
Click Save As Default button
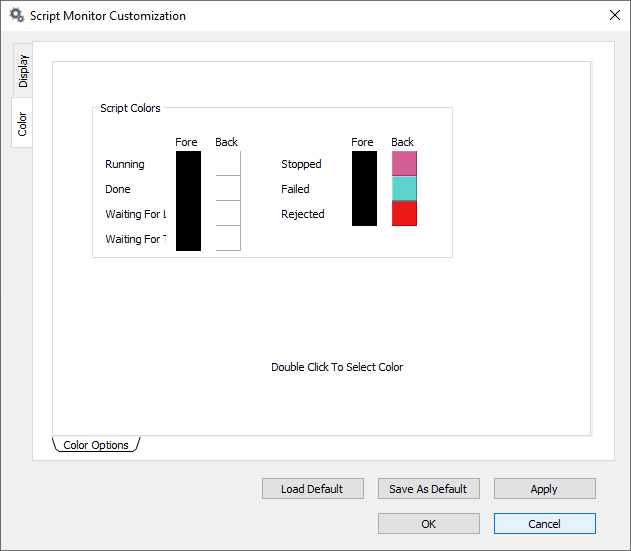pos(428,489)
